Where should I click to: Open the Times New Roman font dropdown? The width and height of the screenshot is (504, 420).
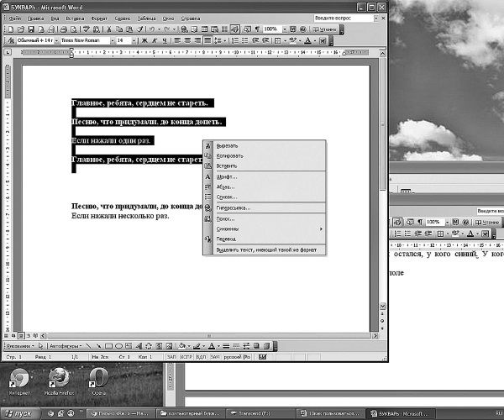(84, 39)
